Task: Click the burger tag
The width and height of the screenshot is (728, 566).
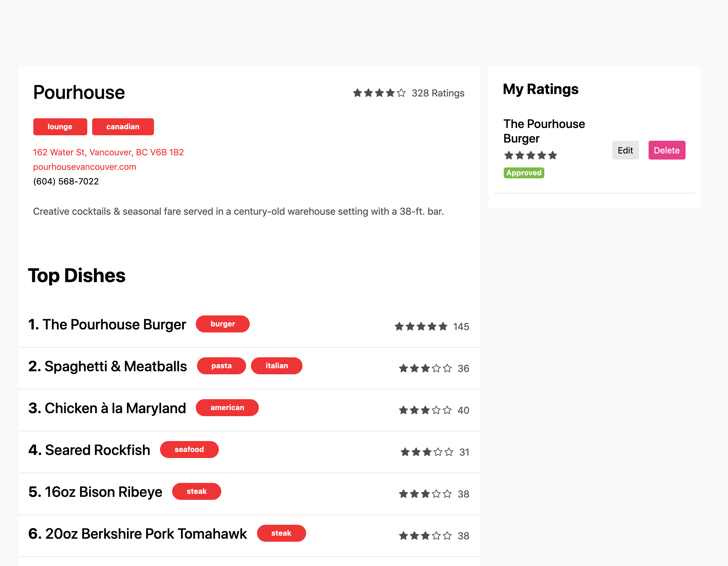Action: click(x=223, y=324)
